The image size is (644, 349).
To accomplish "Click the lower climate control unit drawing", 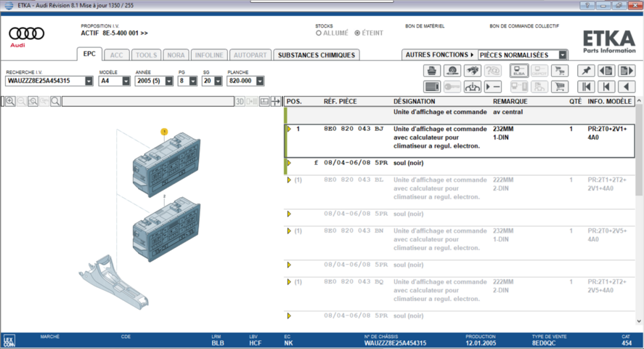I will click(x=167, y=230).
